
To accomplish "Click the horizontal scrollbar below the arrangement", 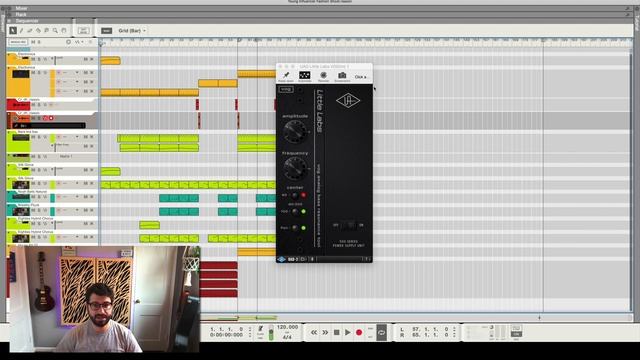I will pos(416,318).
